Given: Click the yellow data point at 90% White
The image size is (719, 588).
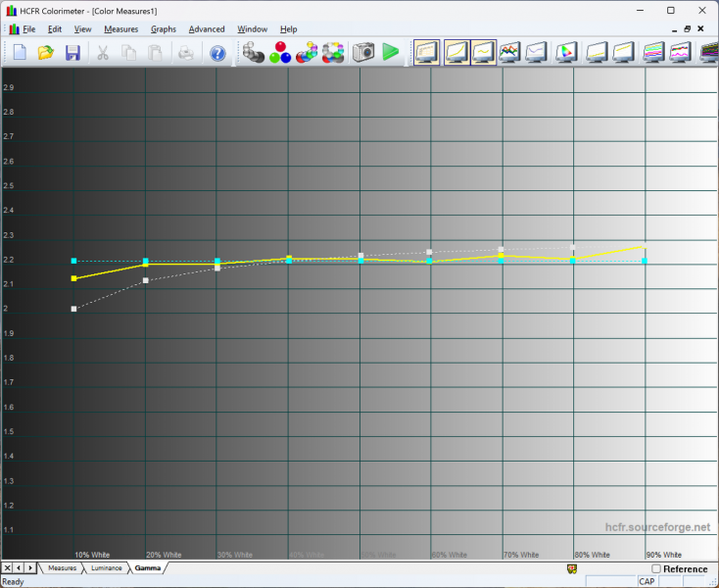Looking at the screenshot, I should click(x=644, y=247).
